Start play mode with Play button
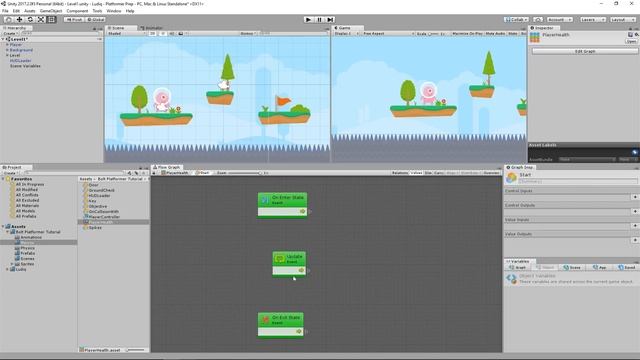 point(309,19)
